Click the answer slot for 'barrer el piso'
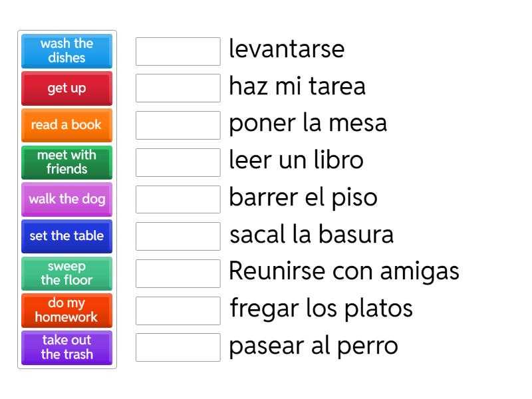The image size is (532, 399). pos(177,198)
